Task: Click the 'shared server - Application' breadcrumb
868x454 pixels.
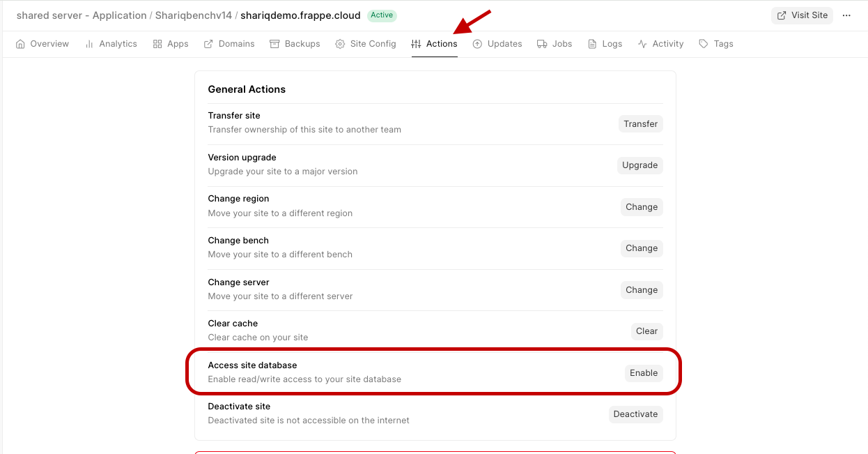Action: coord(82,15)
